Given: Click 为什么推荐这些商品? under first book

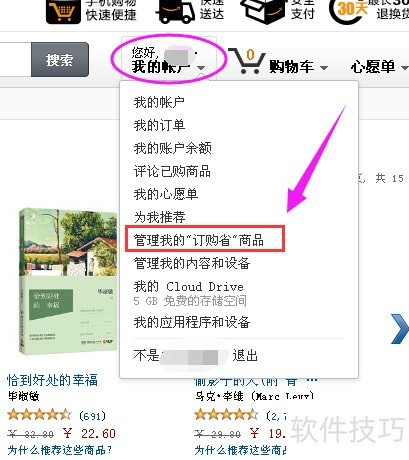Looking at the screenshot, I should click(x=60, y=450).
